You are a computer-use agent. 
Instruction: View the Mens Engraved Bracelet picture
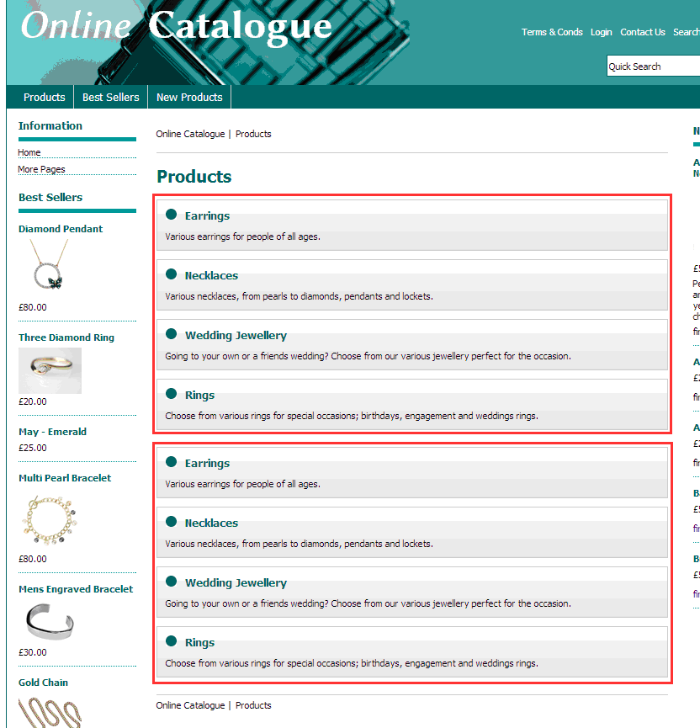pos(50,619)
